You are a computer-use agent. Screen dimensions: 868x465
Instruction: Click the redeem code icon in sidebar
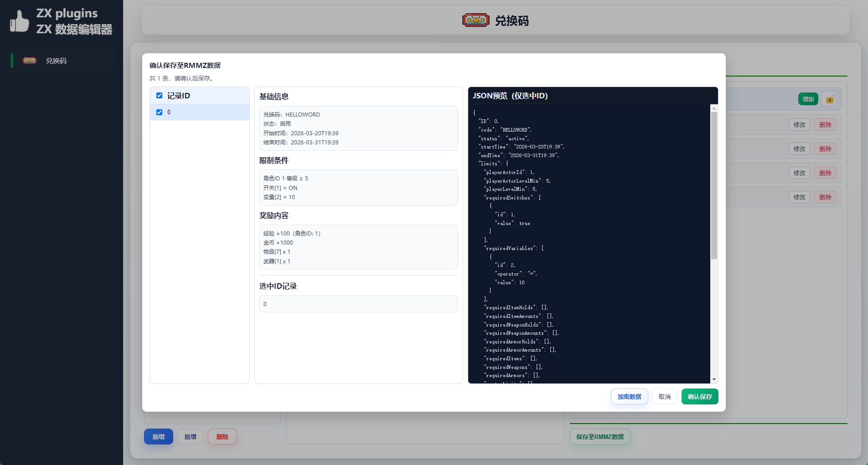pyautogui.click(x=30, y=61)
